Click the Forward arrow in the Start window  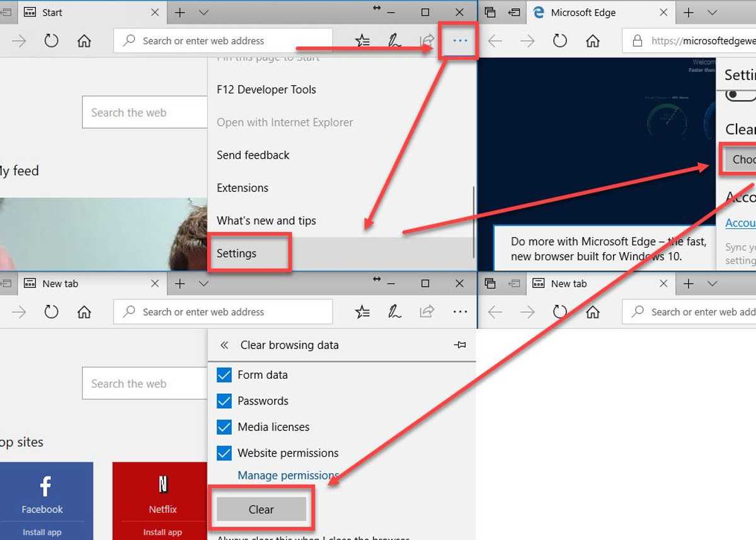tap(19, 41)
